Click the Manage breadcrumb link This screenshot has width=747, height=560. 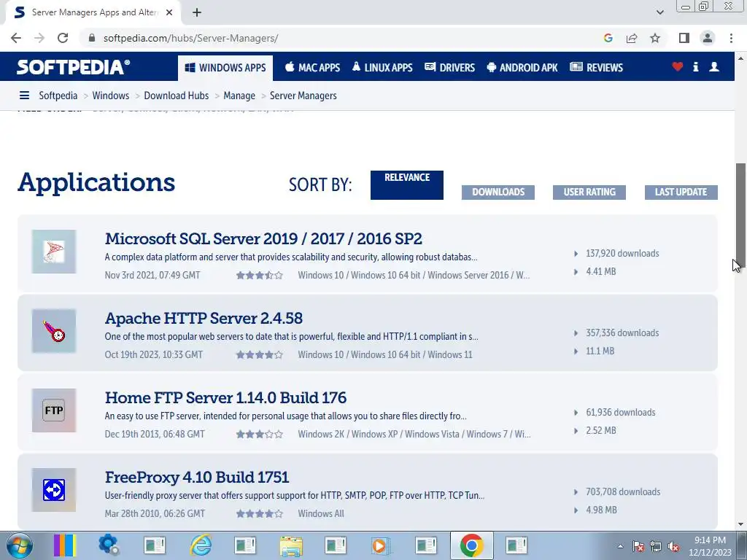[239, 96]
